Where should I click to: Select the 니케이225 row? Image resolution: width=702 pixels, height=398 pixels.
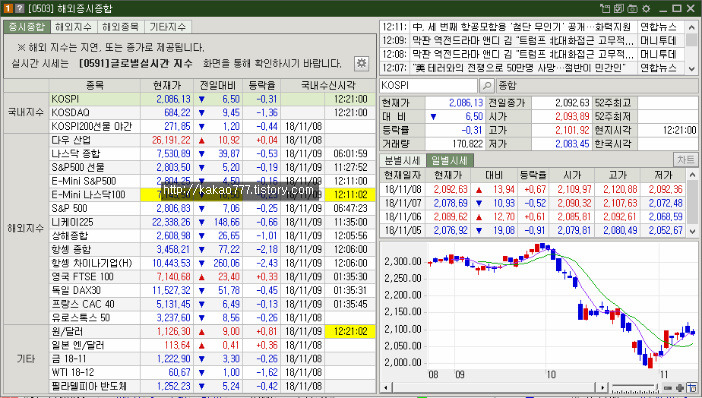212,222
